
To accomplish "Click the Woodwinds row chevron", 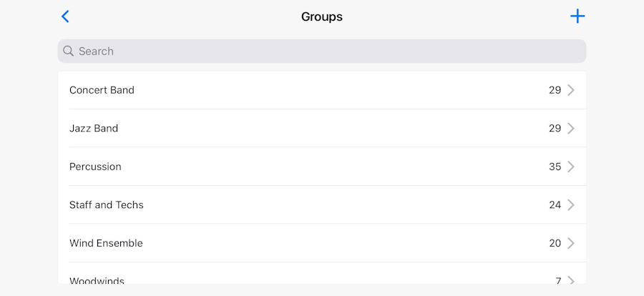I will click(571, 280).
